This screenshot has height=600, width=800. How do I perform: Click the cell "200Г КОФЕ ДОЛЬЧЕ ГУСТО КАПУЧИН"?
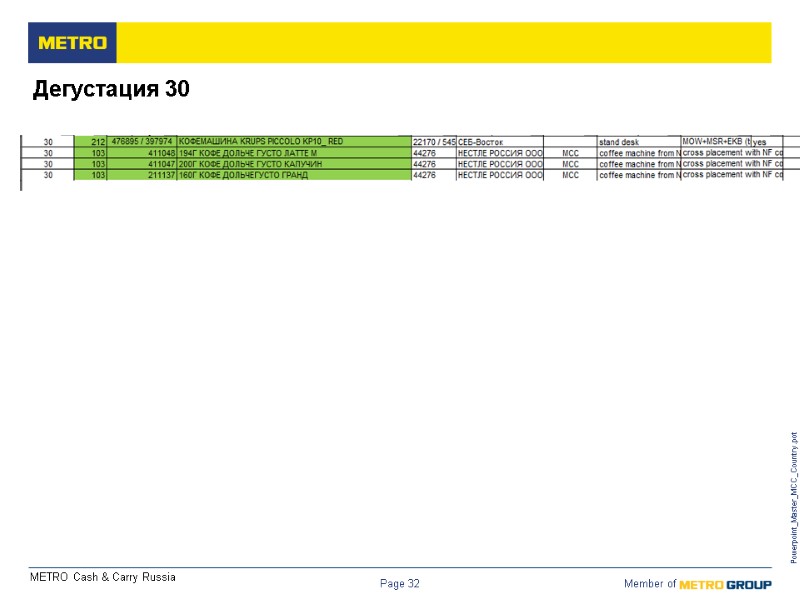294,164
